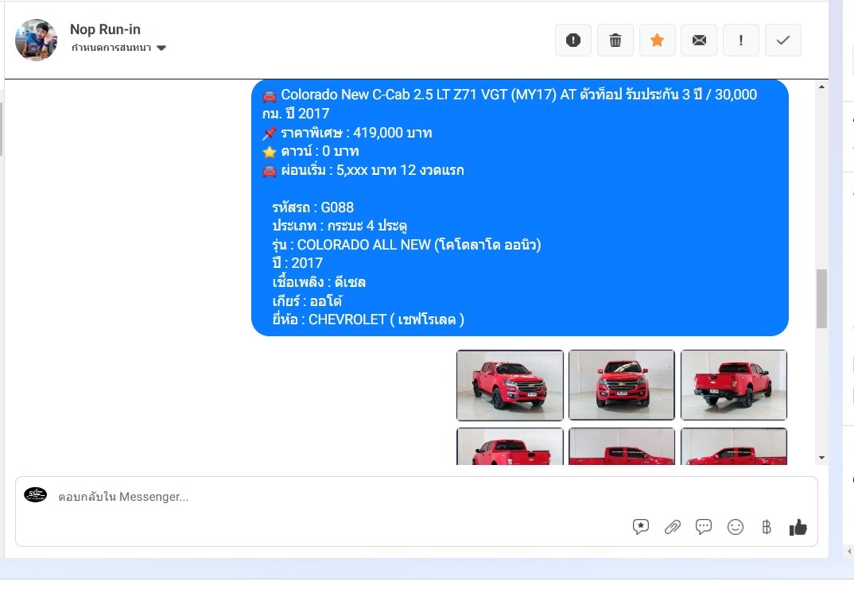Click the chat scrollbar up arrow
Viewport: 854px width, 616px height.
pos(821,87)
